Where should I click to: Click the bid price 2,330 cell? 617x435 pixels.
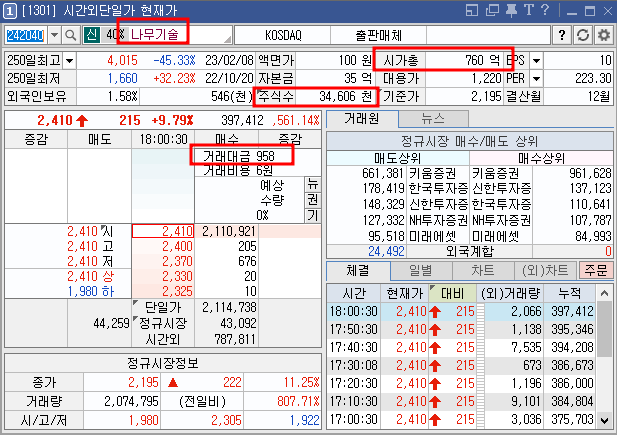(x=163, y=276)
